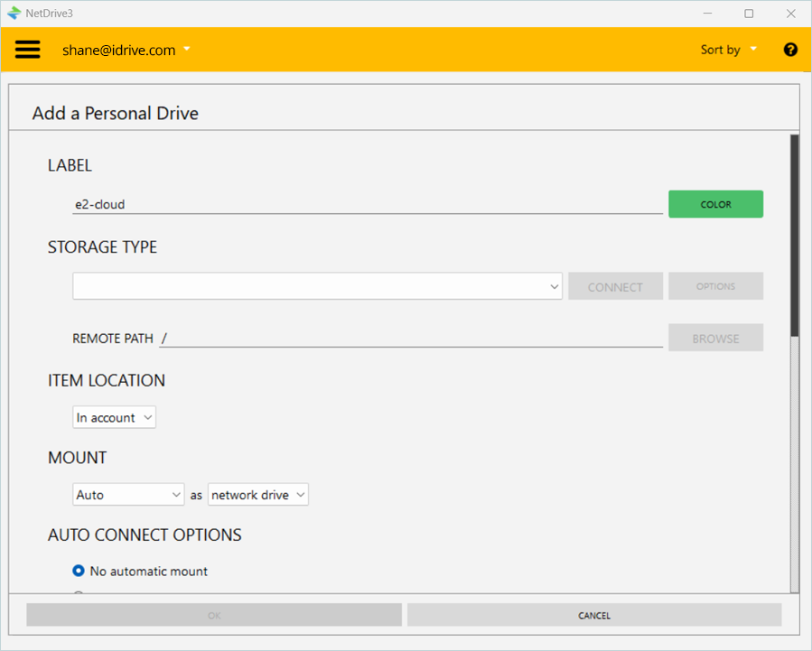The image size is (812, 651).
Task: Click the BROWSE button
Action: click(715, 339)
